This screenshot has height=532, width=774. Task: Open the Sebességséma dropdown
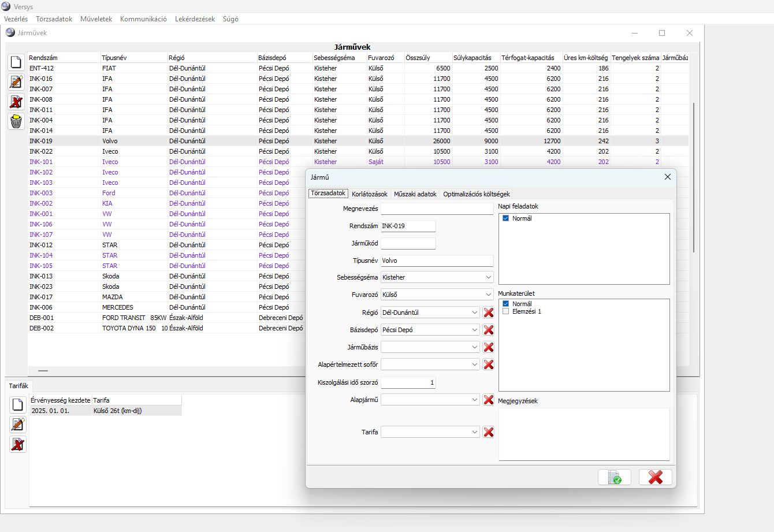[x=488, y=277]
